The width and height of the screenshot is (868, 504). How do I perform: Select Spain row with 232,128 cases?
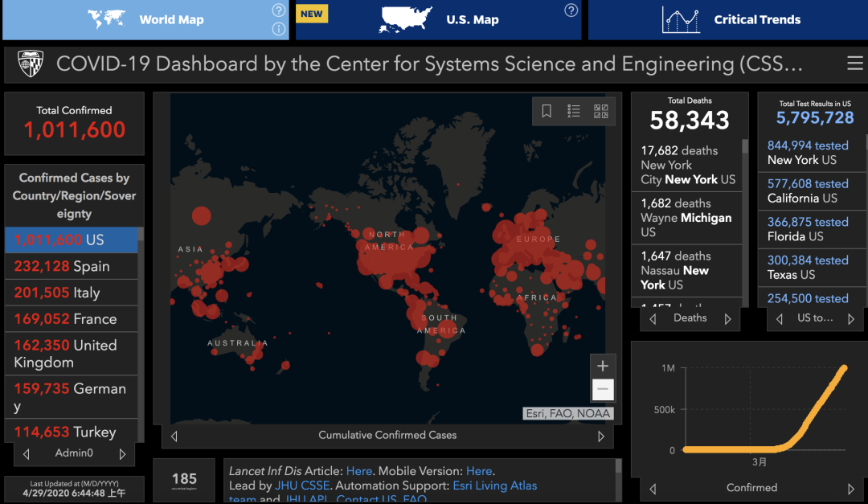pos(71,266)
